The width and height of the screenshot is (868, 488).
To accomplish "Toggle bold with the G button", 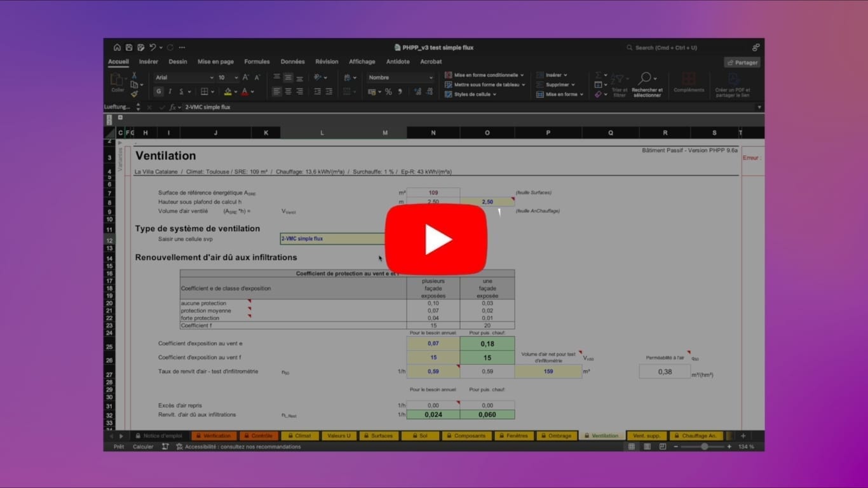I will click(159, 91).
